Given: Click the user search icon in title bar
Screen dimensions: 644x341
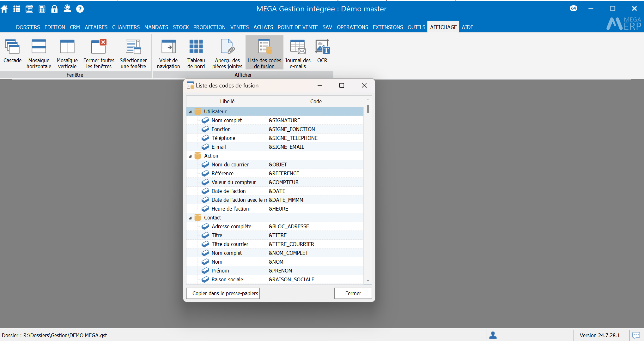Looking at the screenshot, I should tap(67, 9).
